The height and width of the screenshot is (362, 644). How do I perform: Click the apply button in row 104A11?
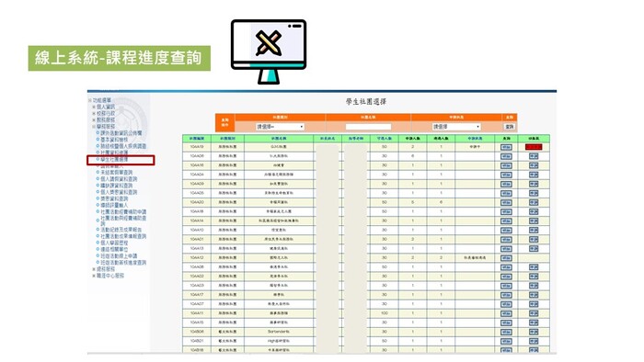click(x=534, y=313)
